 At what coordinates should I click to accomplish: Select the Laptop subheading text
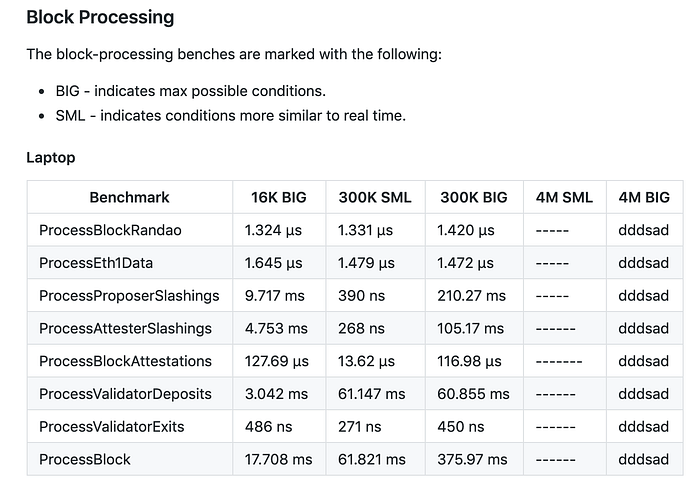50,158
